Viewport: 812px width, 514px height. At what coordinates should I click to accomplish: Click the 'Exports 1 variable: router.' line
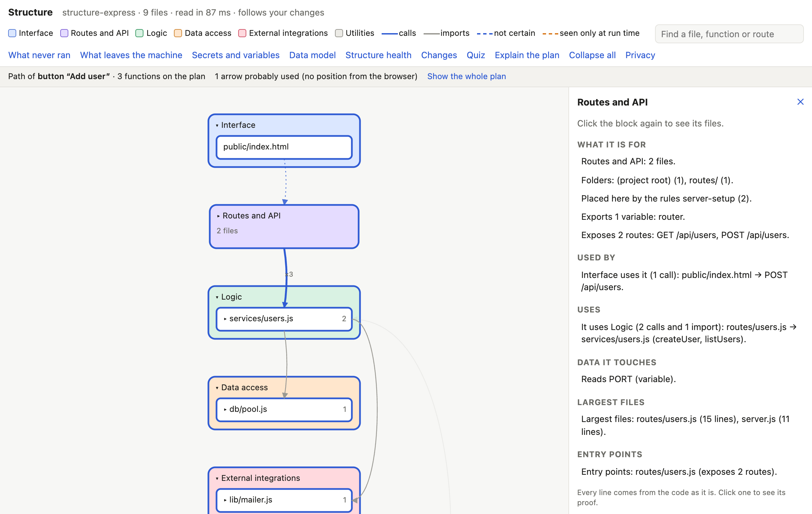click(x=633, y=217)
